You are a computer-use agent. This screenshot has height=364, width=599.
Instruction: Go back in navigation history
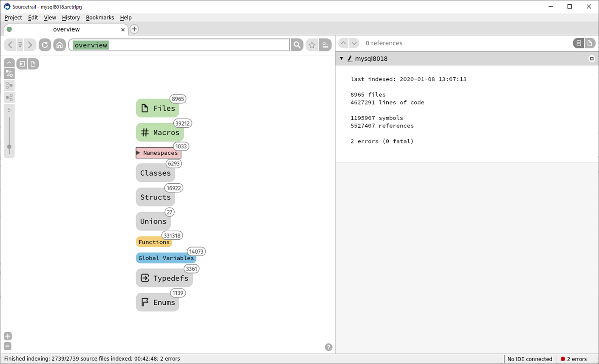[10, 45]
